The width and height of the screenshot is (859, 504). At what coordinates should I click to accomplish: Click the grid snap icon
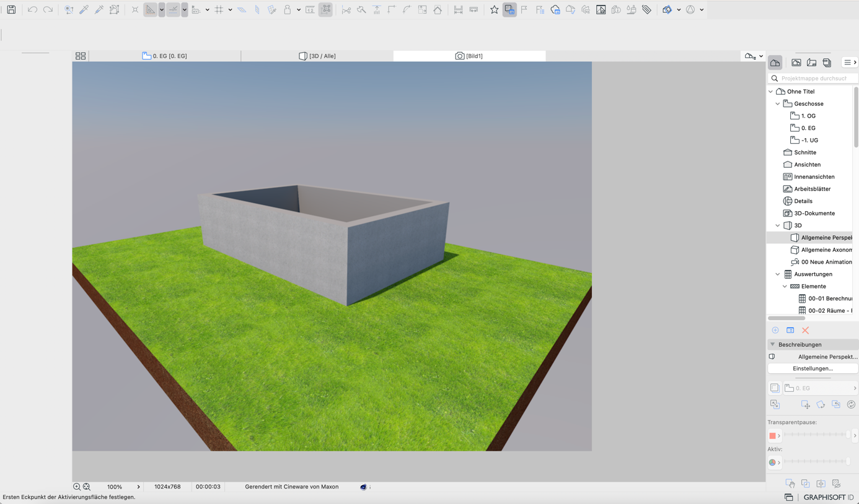219,10
